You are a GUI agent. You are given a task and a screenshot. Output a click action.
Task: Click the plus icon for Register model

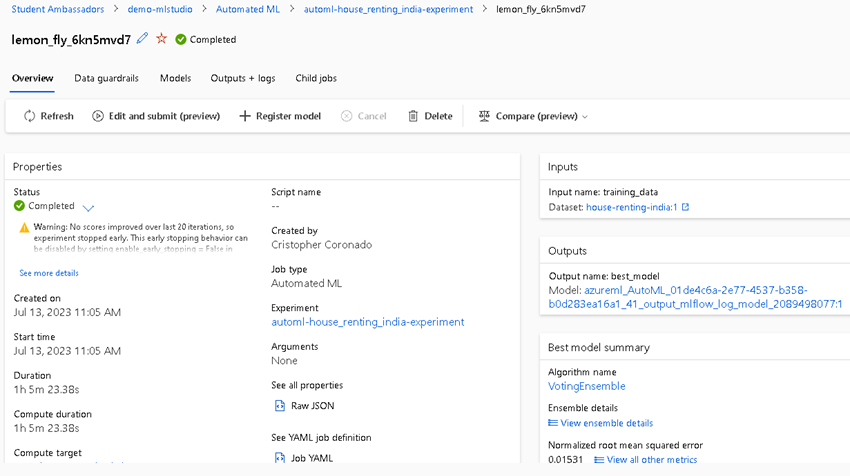point(244,116)
